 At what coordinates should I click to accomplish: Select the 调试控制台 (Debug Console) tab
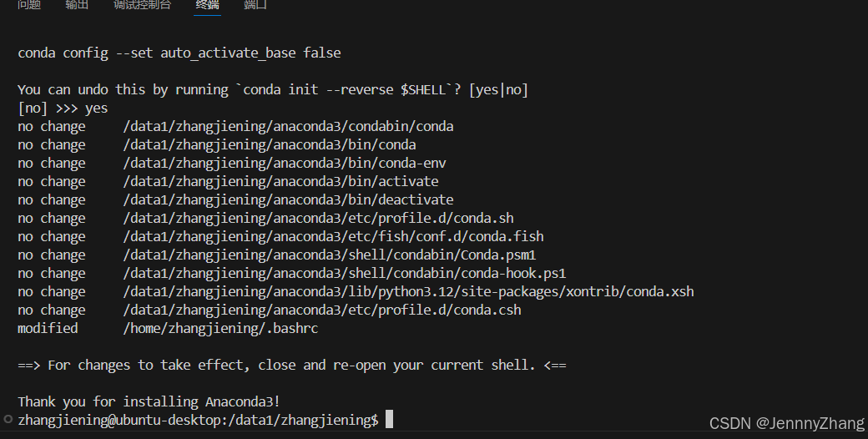[142, 5]
